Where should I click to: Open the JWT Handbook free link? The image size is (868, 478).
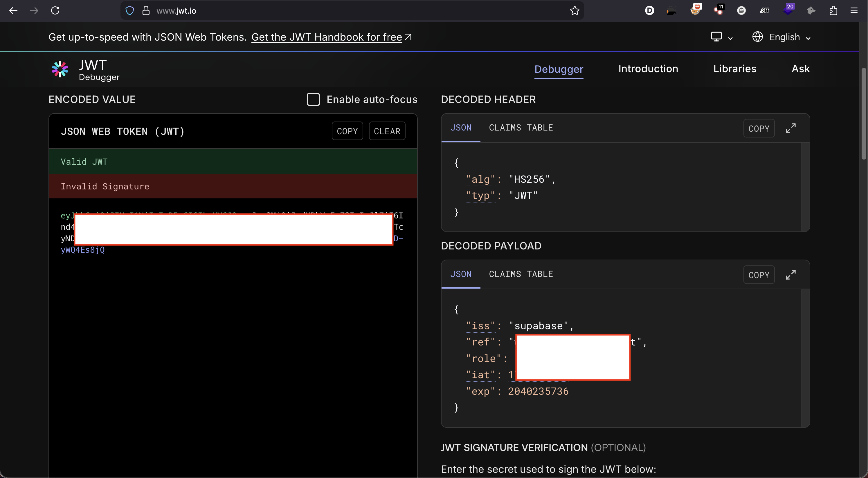pos(331,37)
